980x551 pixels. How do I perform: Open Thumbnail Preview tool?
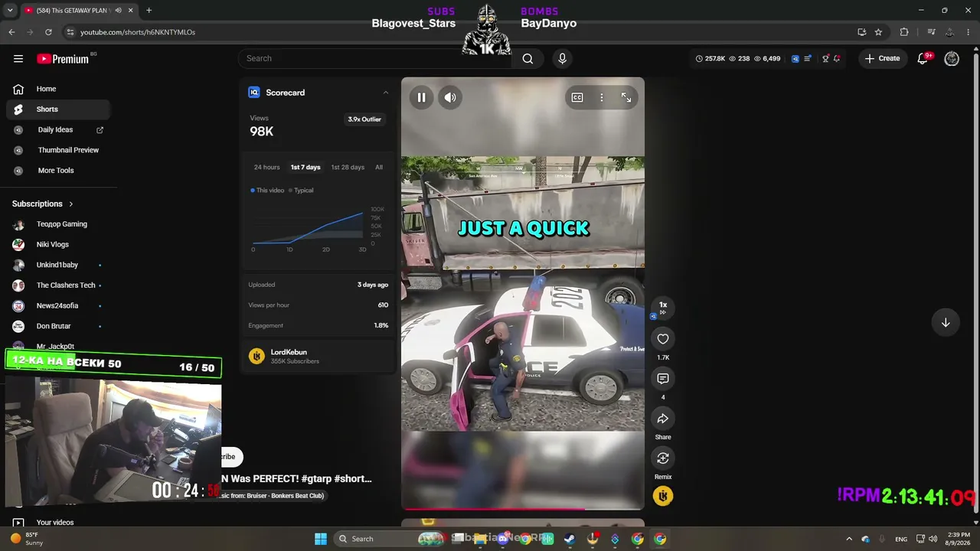(x=58, y=150)
